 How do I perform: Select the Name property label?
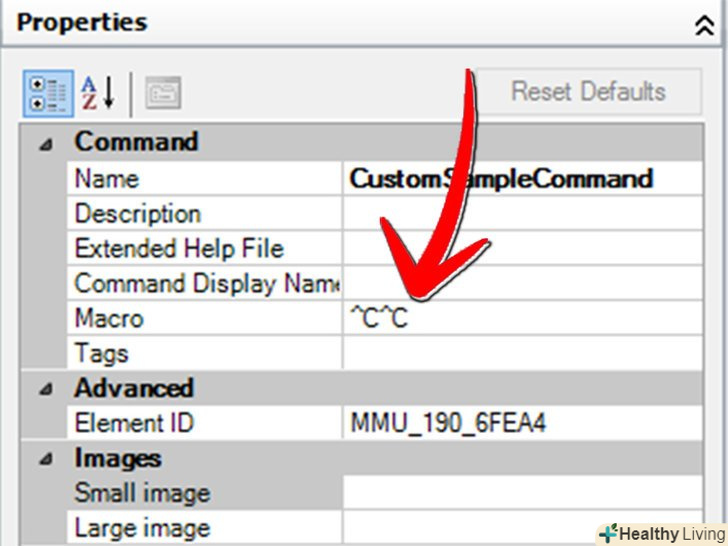point(107,179)
